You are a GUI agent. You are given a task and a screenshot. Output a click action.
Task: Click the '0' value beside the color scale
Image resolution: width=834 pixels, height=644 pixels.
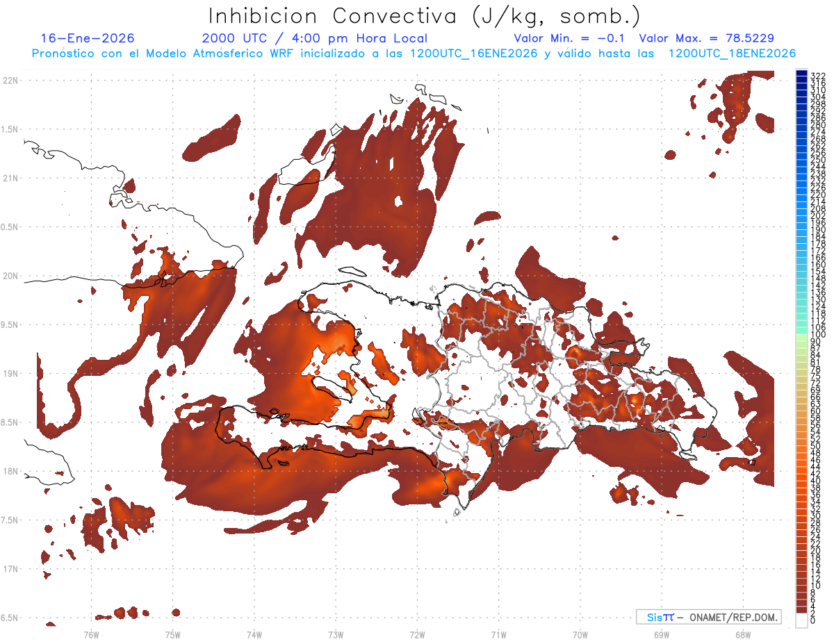click(x=813, y=620)
